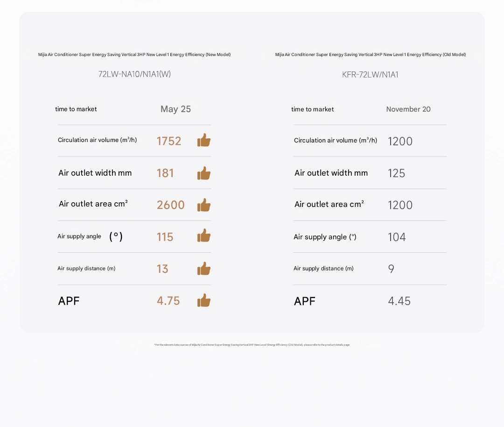Screen dimensions: 504x427
Task: Click the old model's 104 air supply angle
Action: pos(397,237)
